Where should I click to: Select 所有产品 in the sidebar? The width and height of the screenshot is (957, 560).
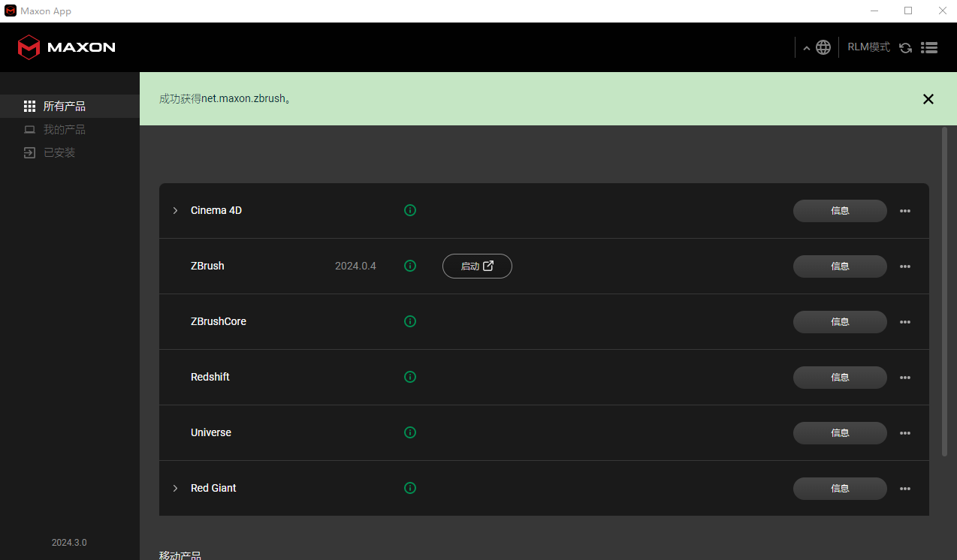click(70, 107)
